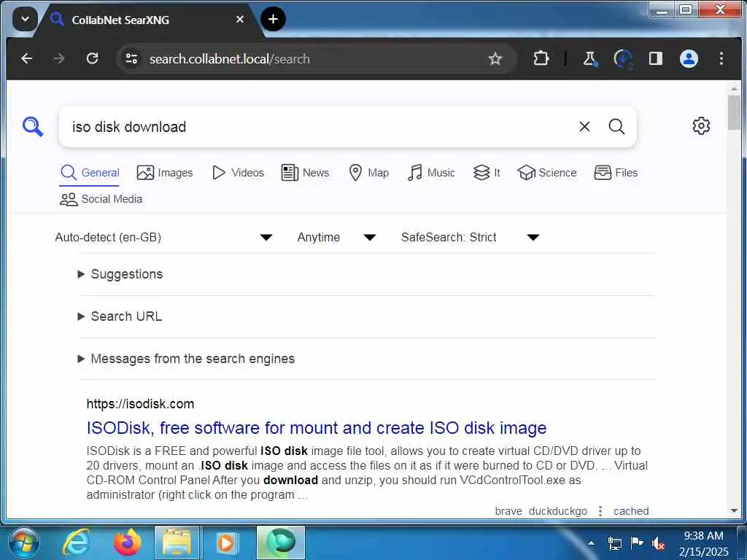This screenshot has height=560, width=747.
Task: Open the result's three-dot options menu
Action: point(600,511)
